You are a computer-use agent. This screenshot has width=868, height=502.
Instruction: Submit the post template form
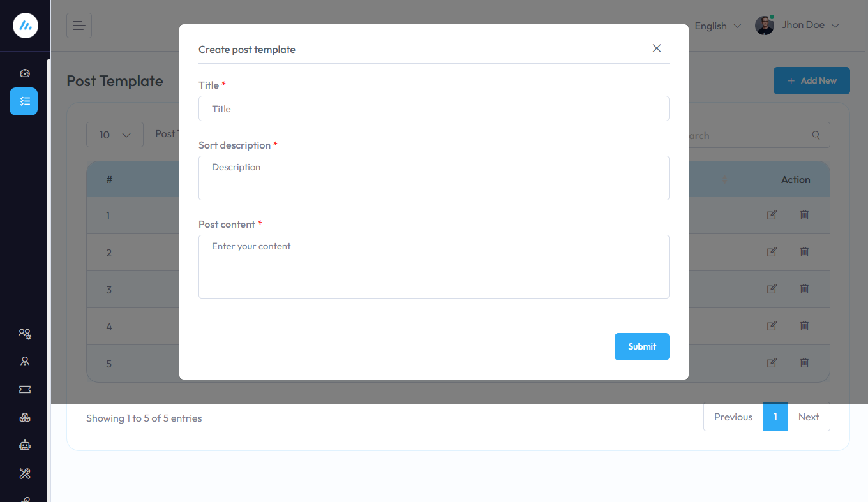pyautogui.click(x=641, y=346)
